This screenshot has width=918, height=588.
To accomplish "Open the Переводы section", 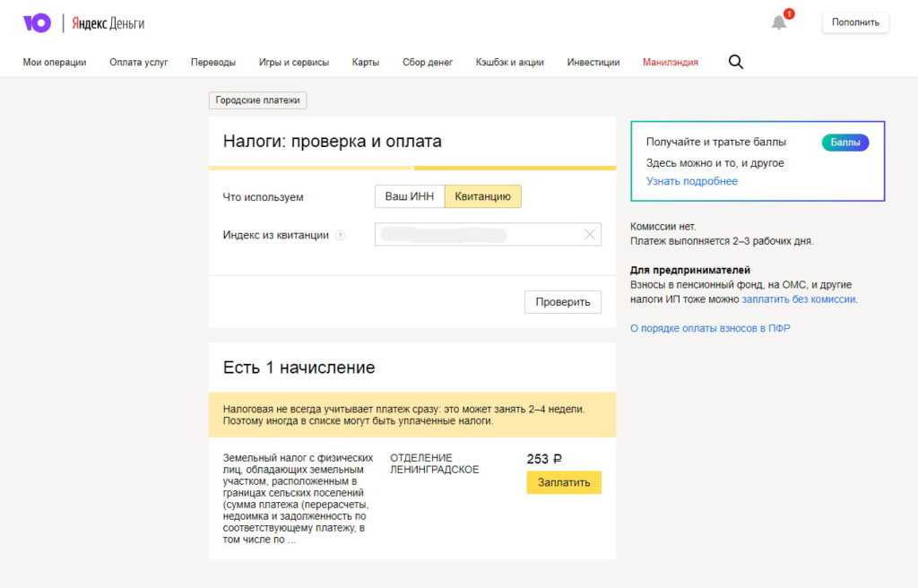I will (x=213, y=63).
